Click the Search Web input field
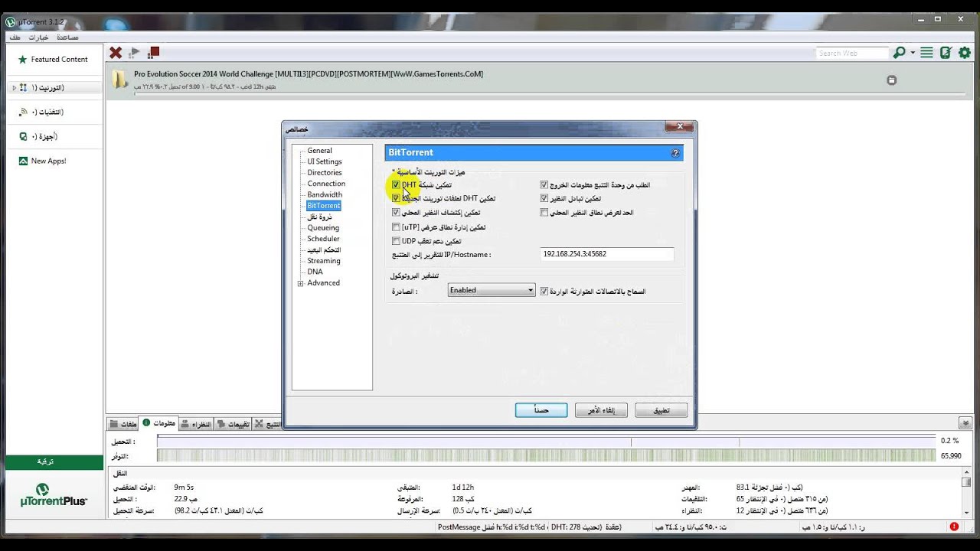This screenshot has height=551, width=980. point(851,53)
